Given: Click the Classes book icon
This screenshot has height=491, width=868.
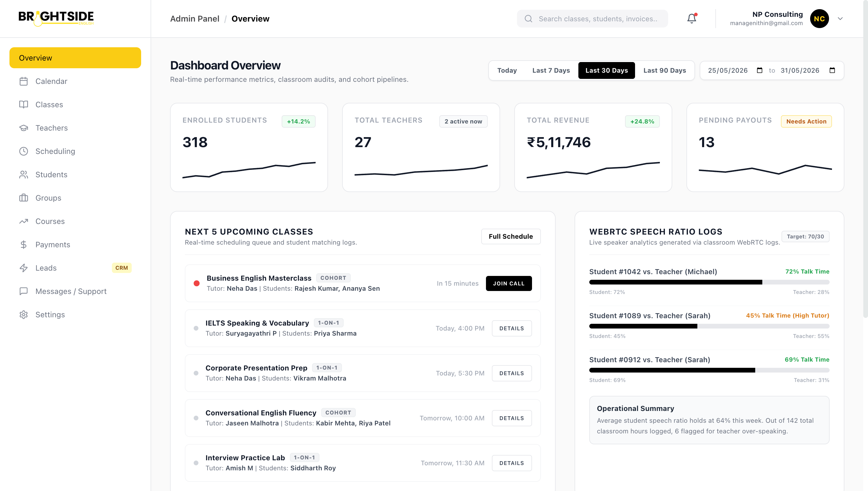Looking at the screenshot, I should (24, 105).
